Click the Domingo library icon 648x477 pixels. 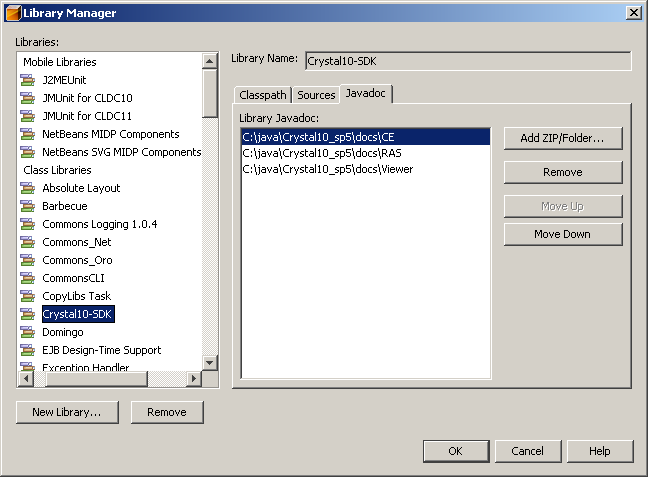pos(28,332)
